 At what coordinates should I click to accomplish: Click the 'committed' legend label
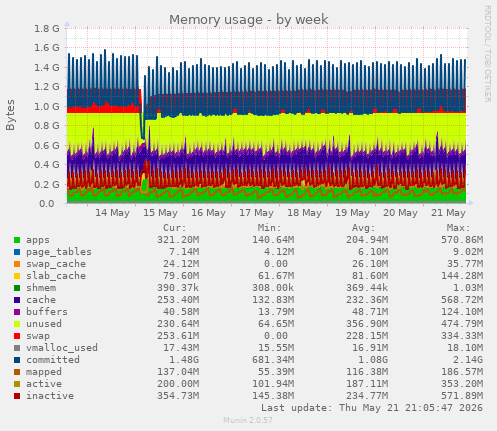pyautogui.click(x=53, y=360)
